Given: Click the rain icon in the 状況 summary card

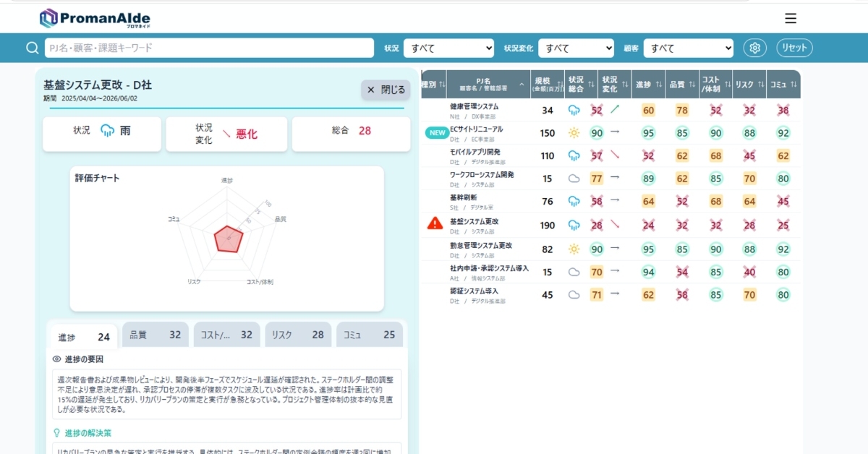Looking at the screenshot, I should point(108,131).
